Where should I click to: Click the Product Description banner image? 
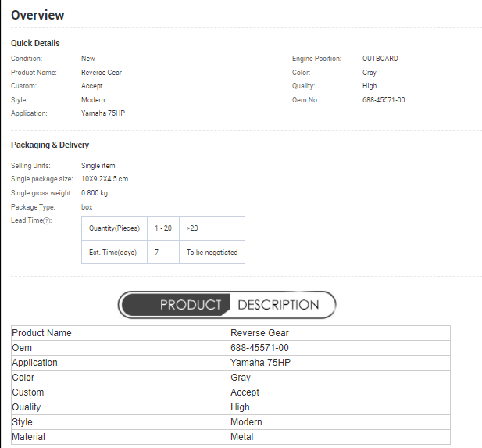pos(227,304)
